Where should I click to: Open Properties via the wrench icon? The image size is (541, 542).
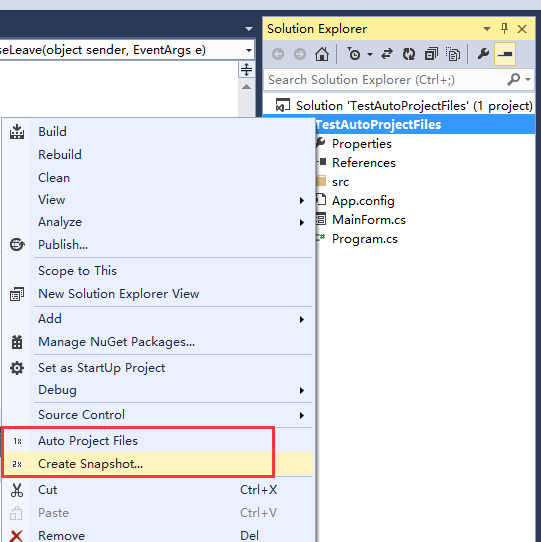click(483, 54)
